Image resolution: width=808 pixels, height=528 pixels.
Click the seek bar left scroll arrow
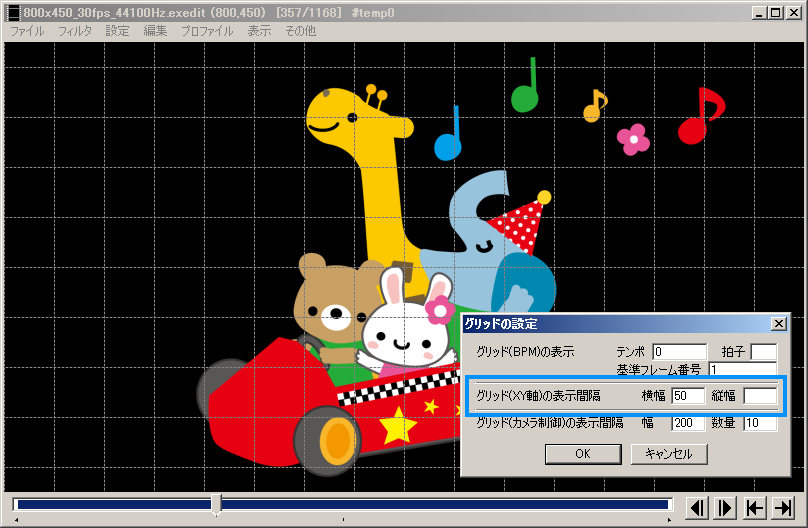tap(16, 520)
